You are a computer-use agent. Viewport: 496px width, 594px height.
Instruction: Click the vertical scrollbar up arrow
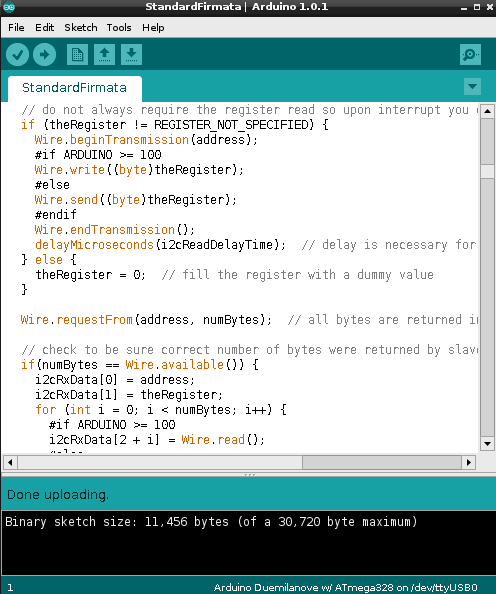pos(487,111)
